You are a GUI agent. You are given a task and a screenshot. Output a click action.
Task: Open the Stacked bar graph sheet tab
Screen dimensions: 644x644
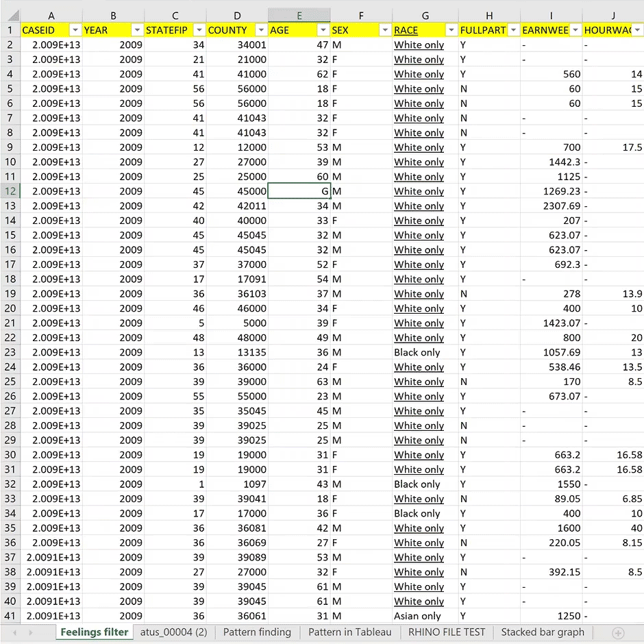tap(543, 632)
